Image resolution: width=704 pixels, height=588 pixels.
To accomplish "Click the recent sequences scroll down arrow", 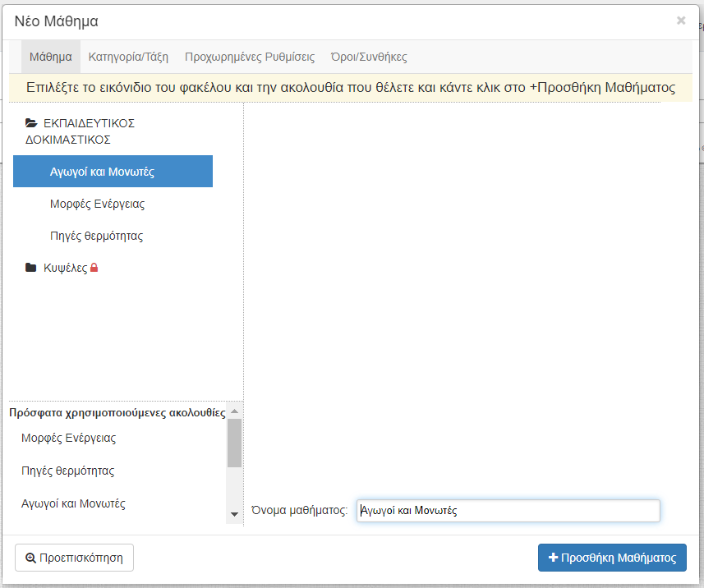I will click(234, 514).
